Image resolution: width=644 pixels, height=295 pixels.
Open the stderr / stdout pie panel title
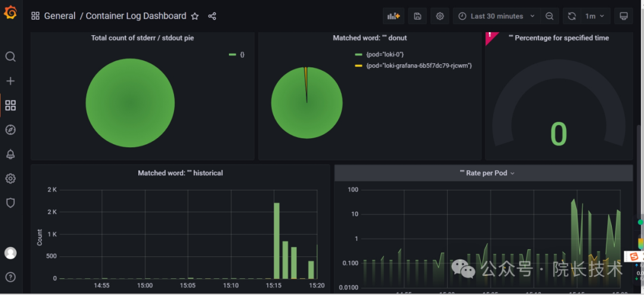pyautogui.click(x=143, y=38)
